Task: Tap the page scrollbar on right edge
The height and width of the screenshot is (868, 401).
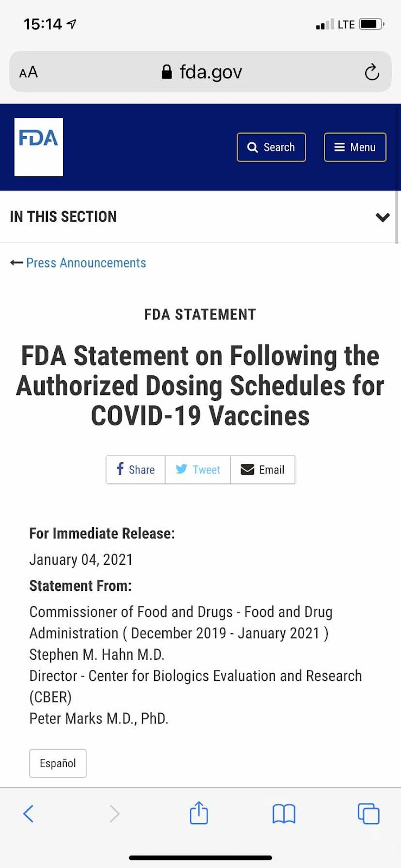Action: (x=397, y=217)
